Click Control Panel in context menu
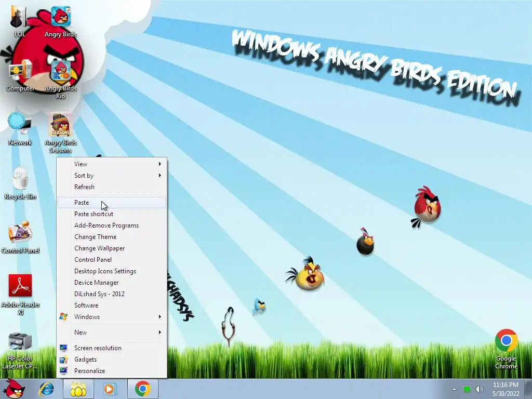The height and width of the screenshot is (399, 532). [x=112, y=260]
